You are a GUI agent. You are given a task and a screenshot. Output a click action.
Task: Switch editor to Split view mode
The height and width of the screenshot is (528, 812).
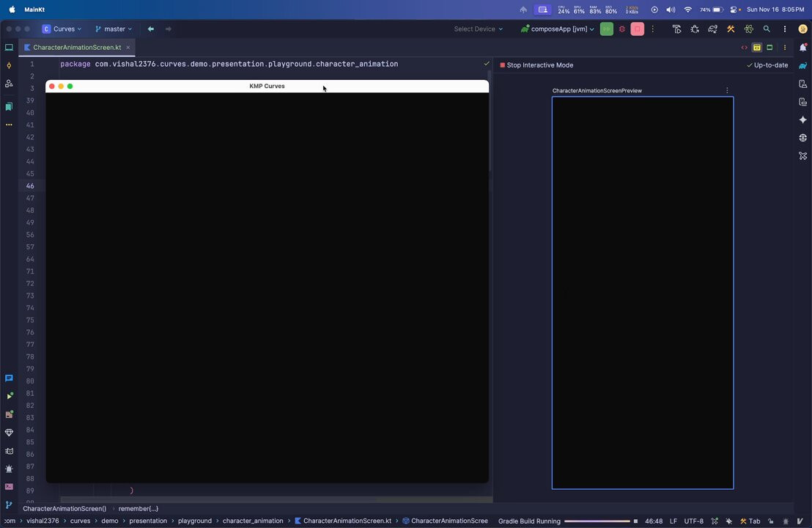tap(757, 48)
